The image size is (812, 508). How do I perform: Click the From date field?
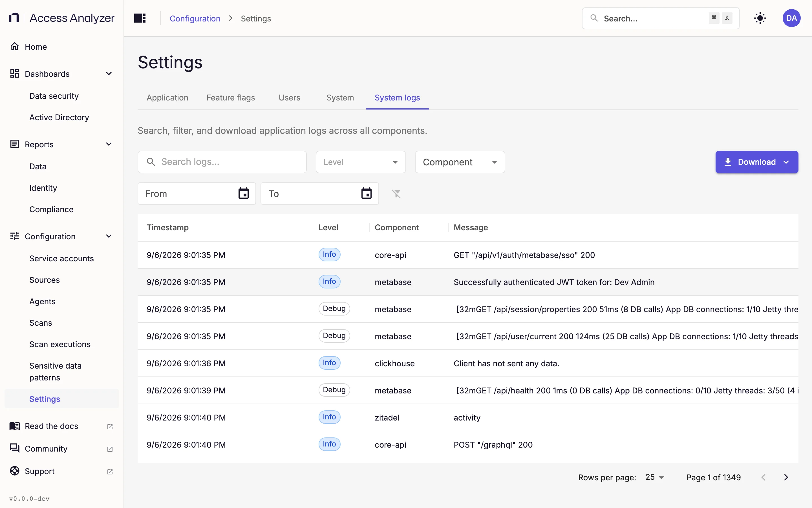coord(197,194)
